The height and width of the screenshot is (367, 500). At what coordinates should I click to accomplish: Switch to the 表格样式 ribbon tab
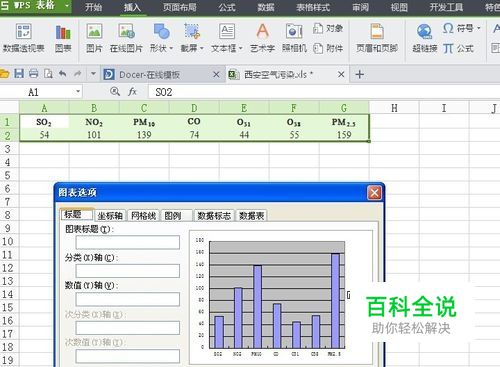tap(313, 7)
